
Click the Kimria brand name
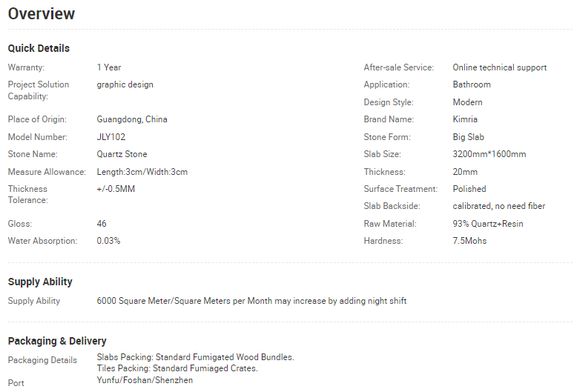(465, 119)
